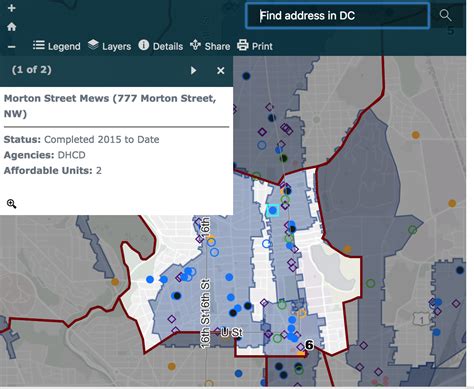Go to next popup result arrow

coord(193,70)
